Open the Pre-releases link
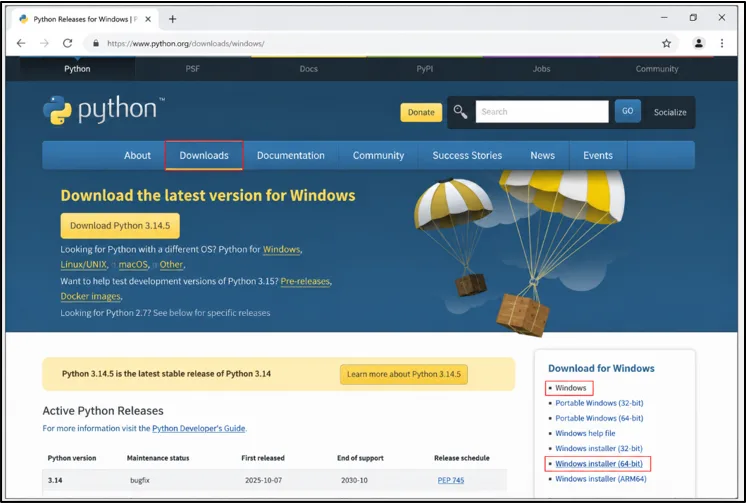Image resolution: width=746 pixels, height=503 pixels. pos(305,281)
